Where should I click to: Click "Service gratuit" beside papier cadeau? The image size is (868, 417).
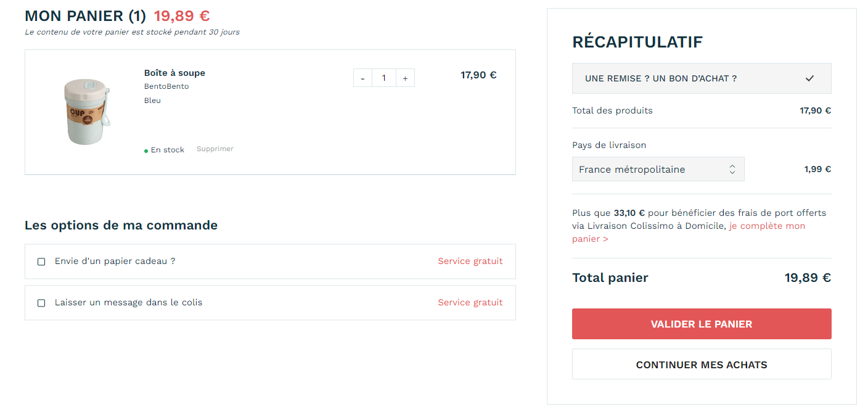coord(470,262)
